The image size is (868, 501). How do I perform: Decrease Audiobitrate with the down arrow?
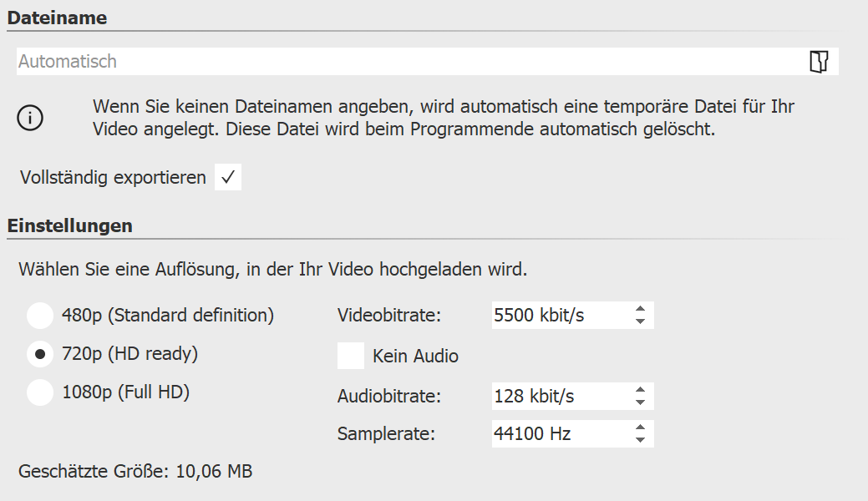tap(640, 402)
